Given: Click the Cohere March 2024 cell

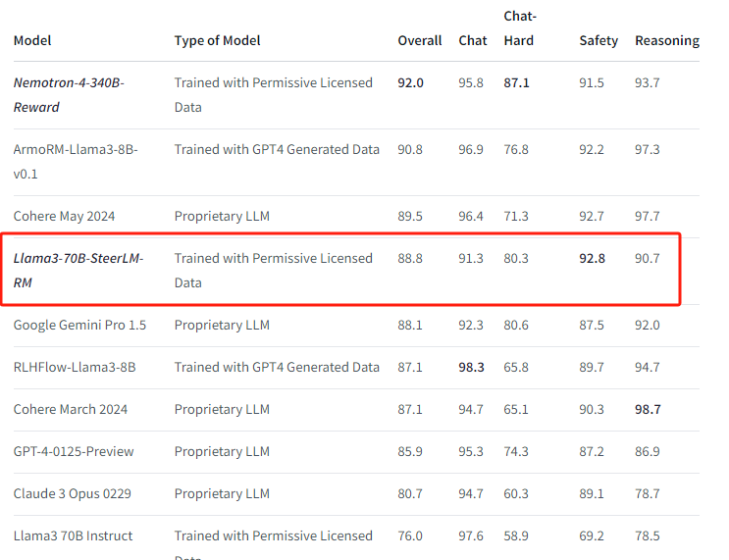Looking at the screenshot, I should click(71, 409).
